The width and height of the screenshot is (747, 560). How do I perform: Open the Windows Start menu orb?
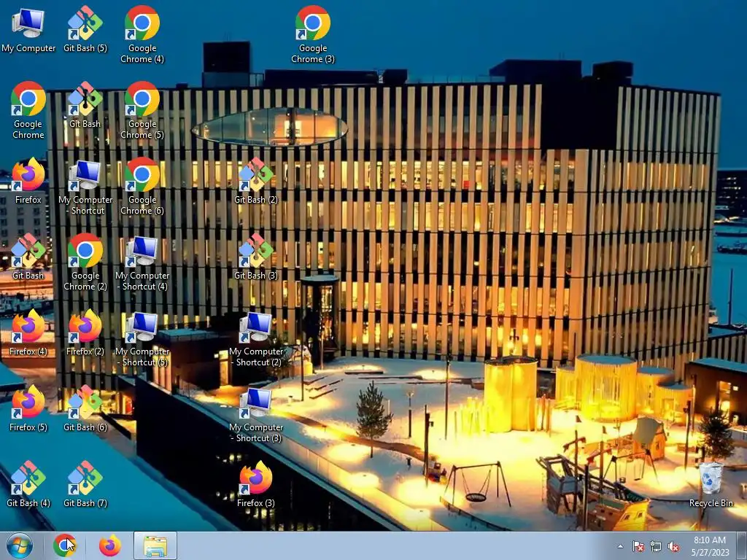[20, 545]
